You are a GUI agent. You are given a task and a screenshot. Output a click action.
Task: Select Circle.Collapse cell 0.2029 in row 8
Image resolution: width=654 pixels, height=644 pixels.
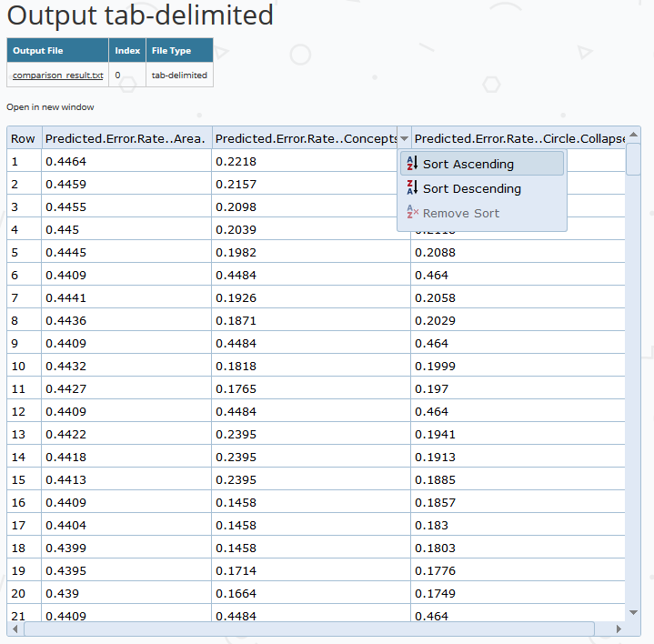(518, 320)
